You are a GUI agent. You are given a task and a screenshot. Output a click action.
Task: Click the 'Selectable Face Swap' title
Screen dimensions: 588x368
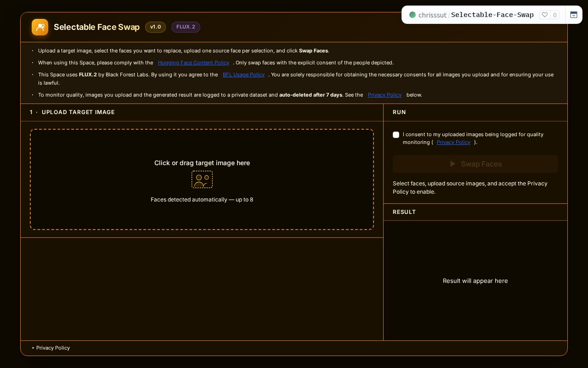pyautogui.click(x=96, y=27)
